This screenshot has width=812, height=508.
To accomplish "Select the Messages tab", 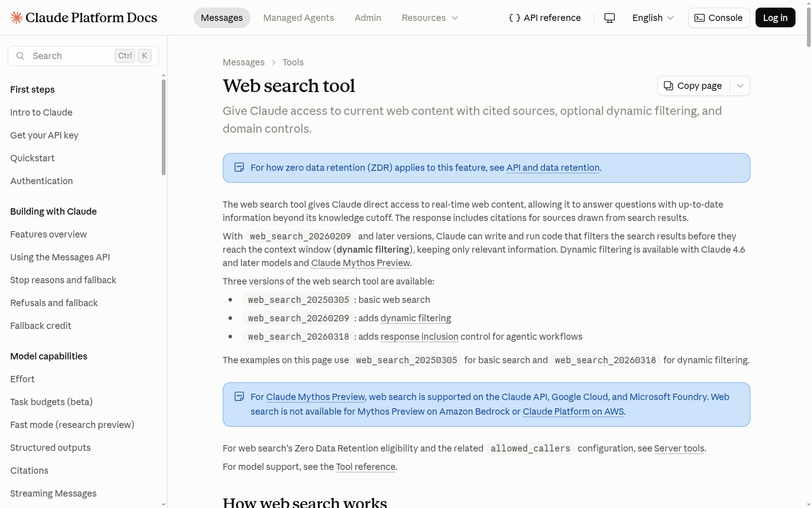I will [221, 18].
